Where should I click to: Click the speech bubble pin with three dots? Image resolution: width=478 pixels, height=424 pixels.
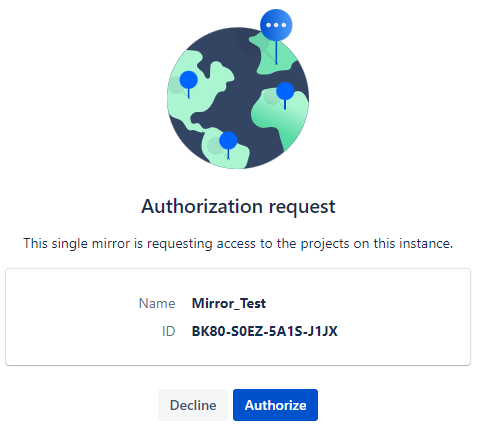pyautogui.click(x=276, y=25)
